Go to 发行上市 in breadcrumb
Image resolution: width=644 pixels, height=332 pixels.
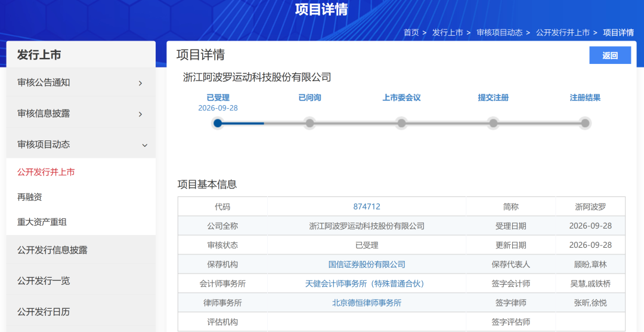[447, 32]
